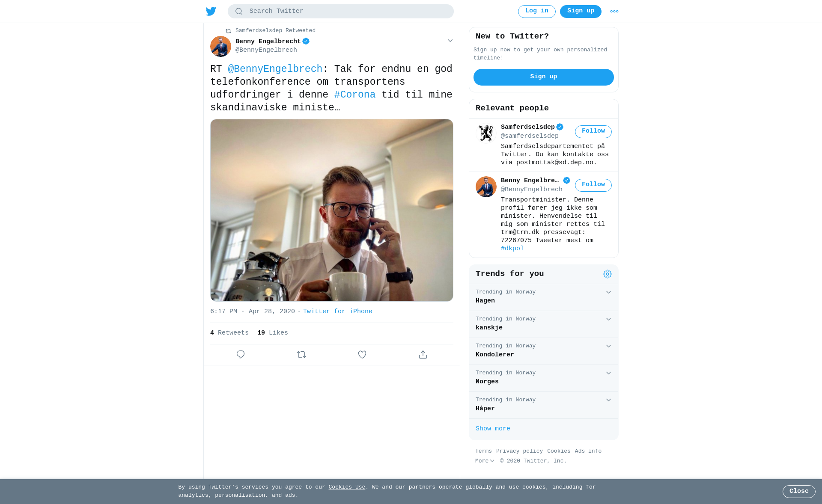Expand options for the Hagen trend
Image resolution: width=822 pixels, height=504 pixels.
(x=608, y=292)
